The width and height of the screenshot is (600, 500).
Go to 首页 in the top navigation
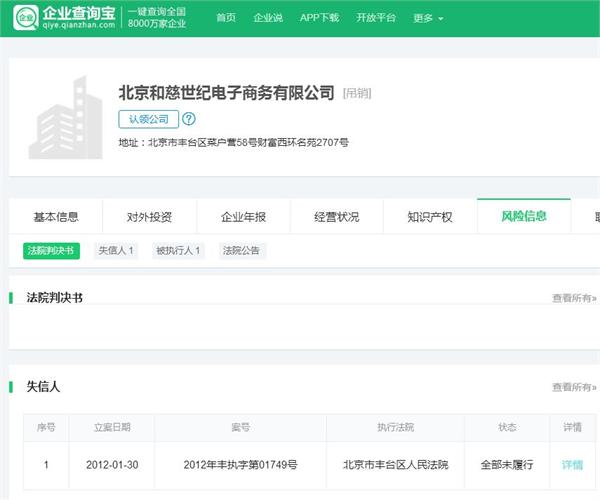(x=226, y=18)
